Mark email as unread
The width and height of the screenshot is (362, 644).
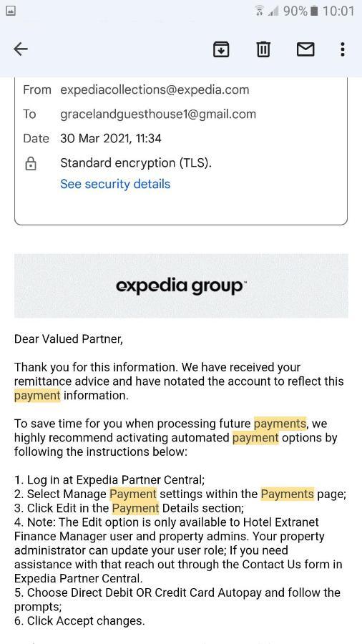[x=305, y=49]
